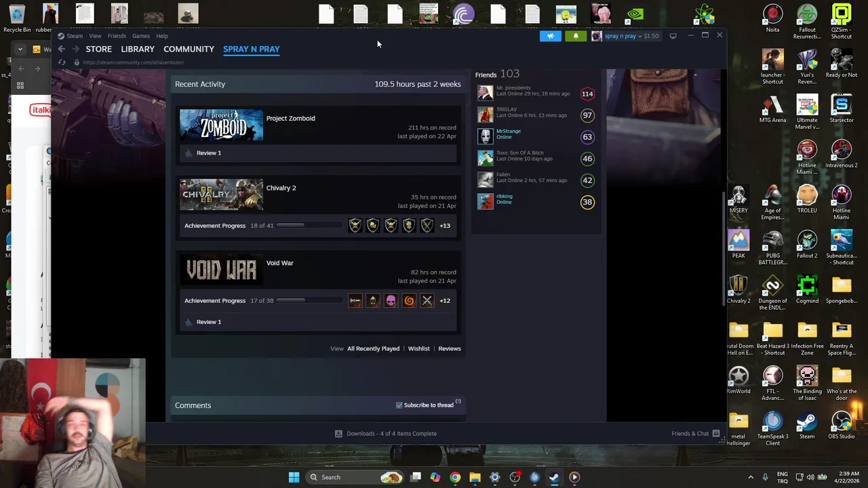Open Void War Review 1 link
Screen dimensions: 868x488
209,322
